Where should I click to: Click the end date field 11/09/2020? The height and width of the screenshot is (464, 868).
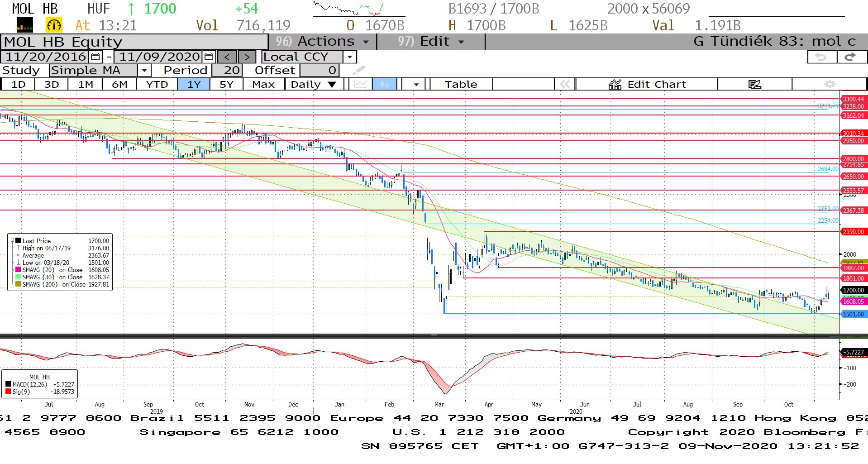159,57
